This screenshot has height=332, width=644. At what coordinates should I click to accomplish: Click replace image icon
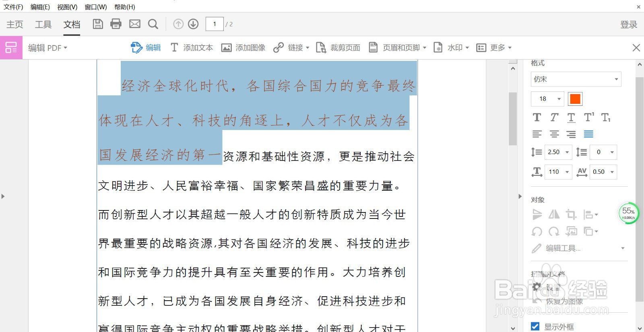tap(571, 231)
